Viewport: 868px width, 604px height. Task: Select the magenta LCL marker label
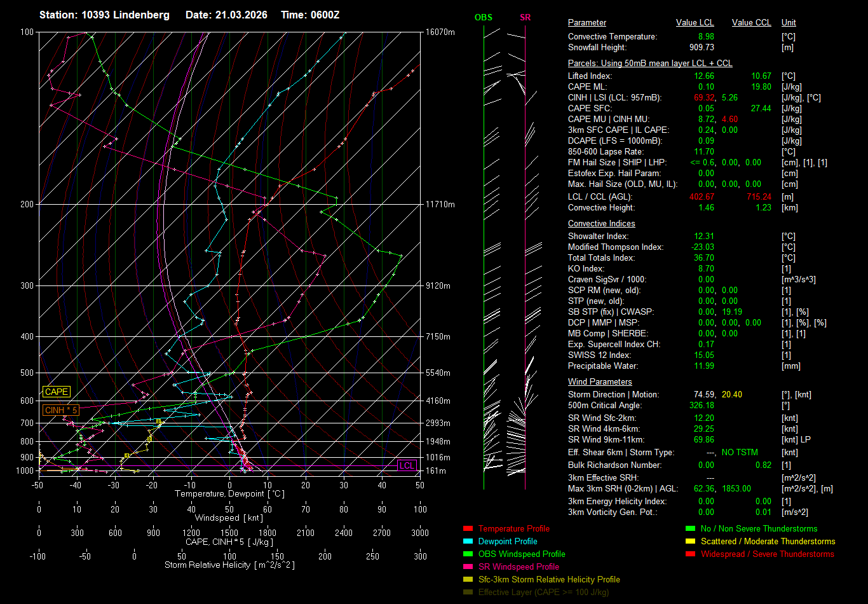click(407, 466)
